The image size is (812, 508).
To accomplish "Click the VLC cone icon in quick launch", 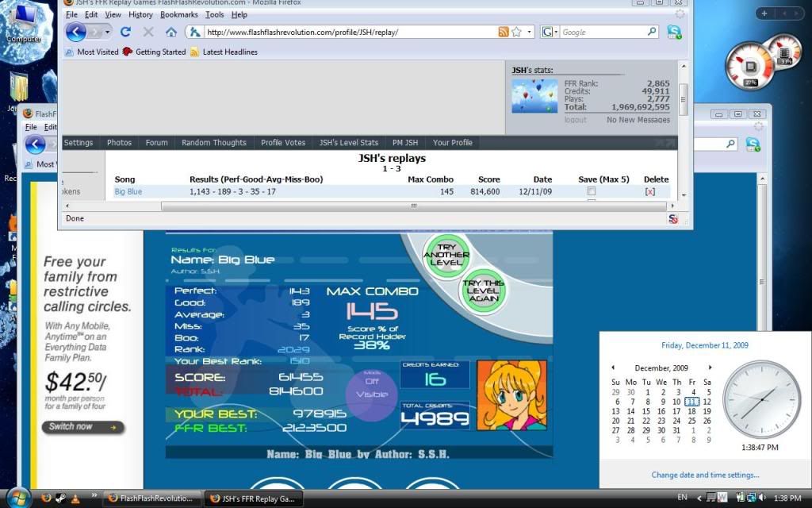I will click(75, 498).
